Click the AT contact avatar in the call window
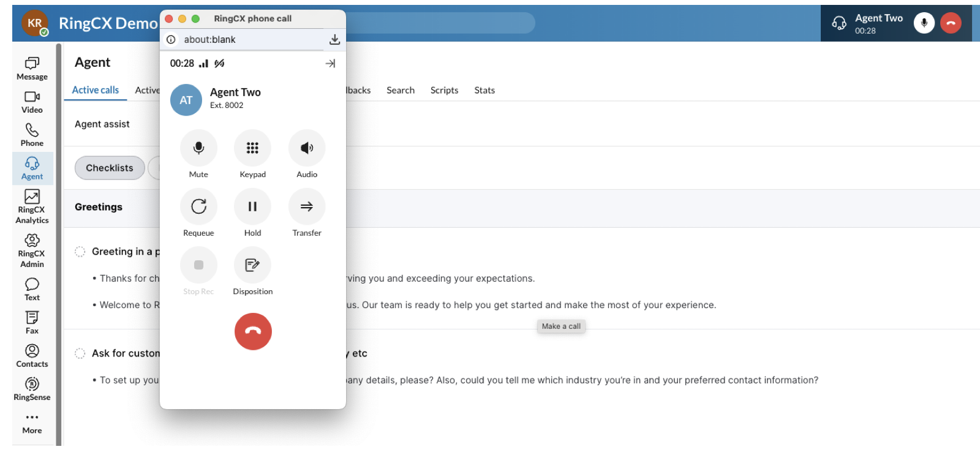This screenshot has height=463, width=980. click(x=186, y=100)
